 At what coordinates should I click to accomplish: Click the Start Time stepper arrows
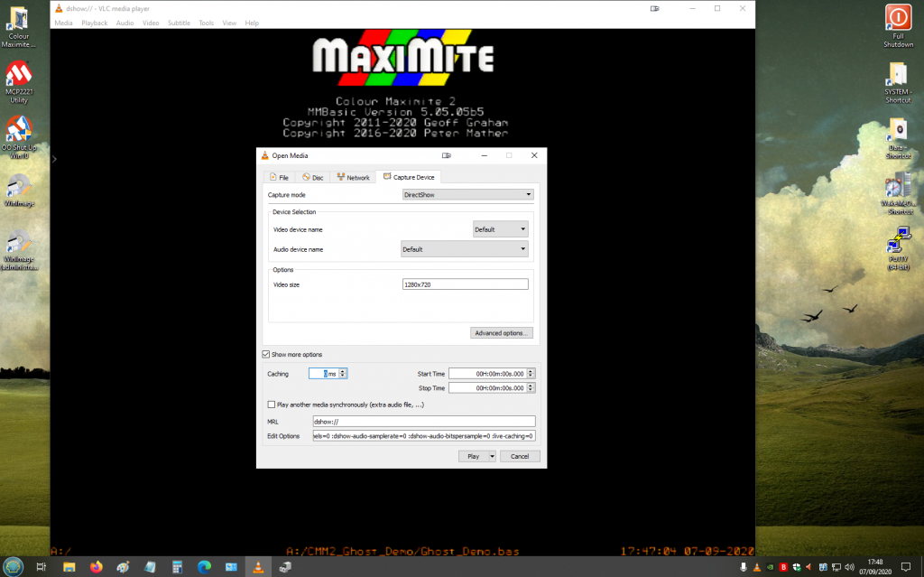531,374
